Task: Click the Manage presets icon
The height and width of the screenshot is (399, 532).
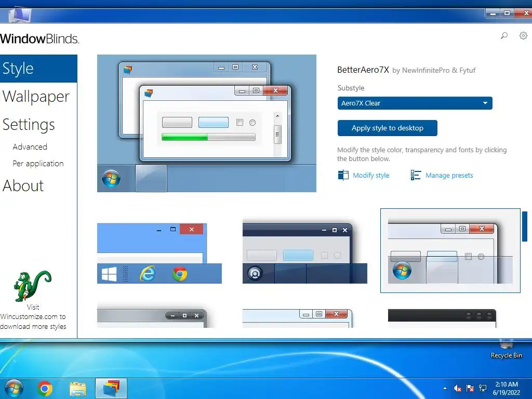Action: (x=416, y=175)
